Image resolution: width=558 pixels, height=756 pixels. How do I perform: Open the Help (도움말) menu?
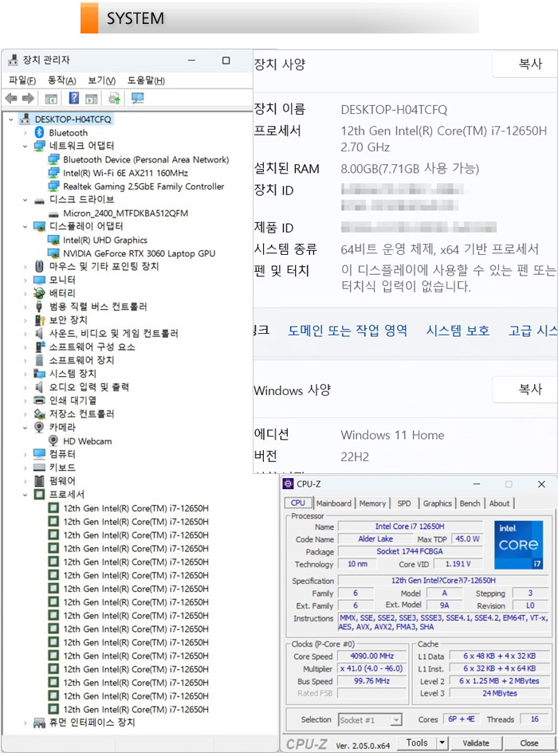click(x=146, y=80)
